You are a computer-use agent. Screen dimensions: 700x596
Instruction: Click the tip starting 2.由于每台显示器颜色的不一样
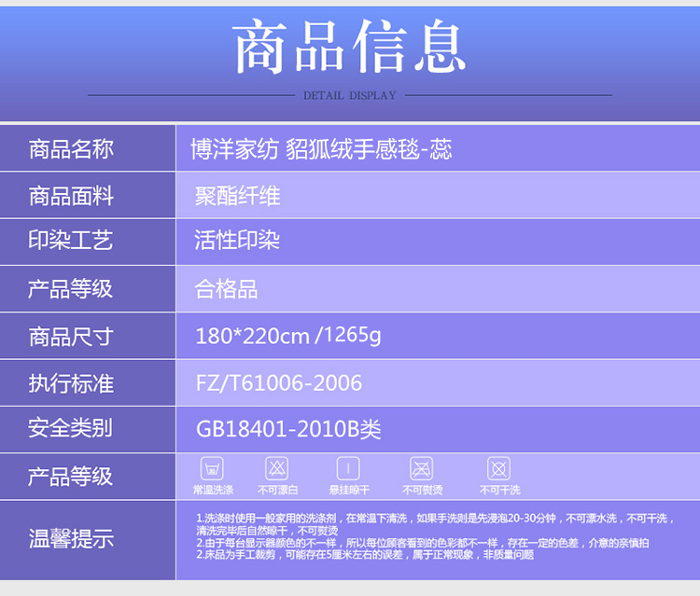click(x=423, y=543)
